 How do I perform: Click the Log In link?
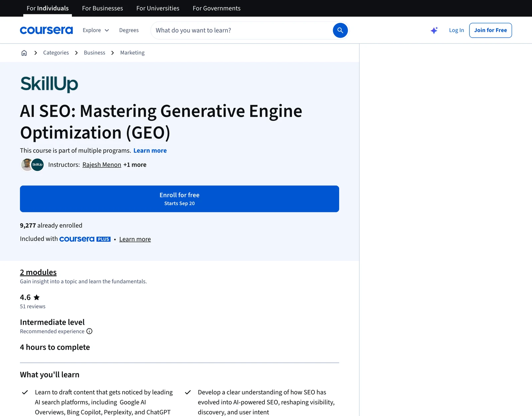tap(457, 30)
